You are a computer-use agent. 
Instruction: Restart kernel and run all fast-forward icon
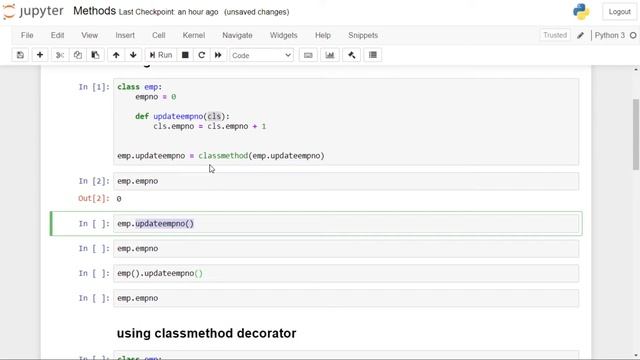[x=218, y=55]
